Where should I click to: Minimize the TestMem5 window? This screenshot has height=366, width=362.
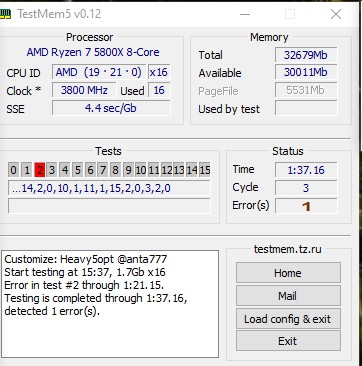[245, 14]
